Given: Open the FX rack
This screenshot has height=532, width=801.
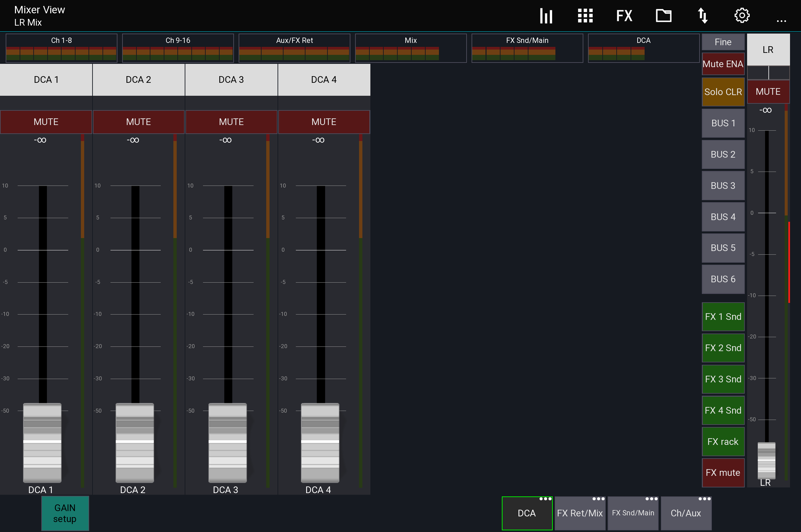Looking at the screenshot, I should [723, 442].
